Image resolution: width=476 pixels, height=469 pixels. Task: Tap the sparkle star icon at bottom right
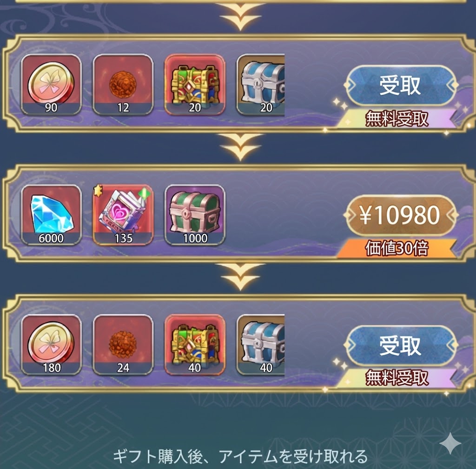451,443
